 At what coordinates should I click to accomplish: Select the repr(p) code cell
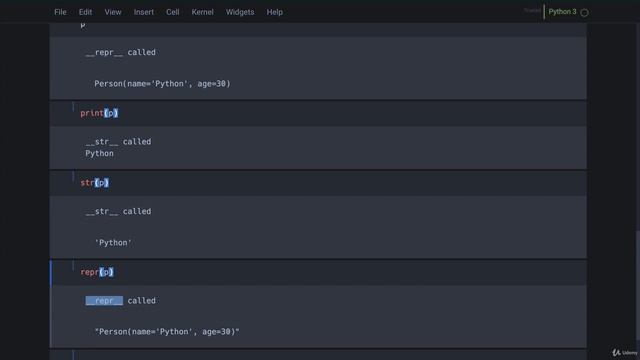click(x=318, y=272)
